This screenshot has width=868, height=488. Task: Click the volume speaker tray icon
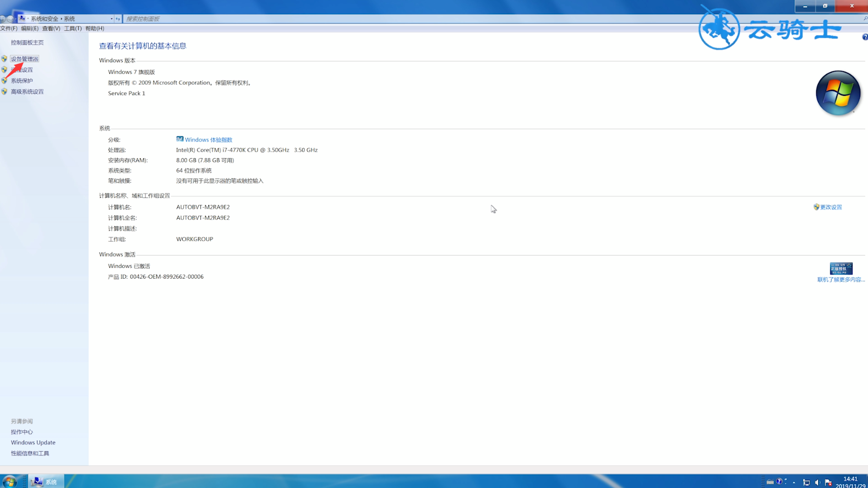(817, 482)
